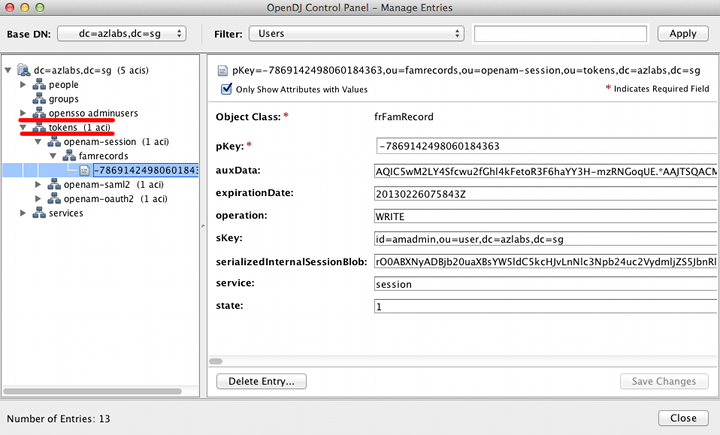Select the openam-session (1 aci) entry
720x435 pixels.
pos(116,141)
